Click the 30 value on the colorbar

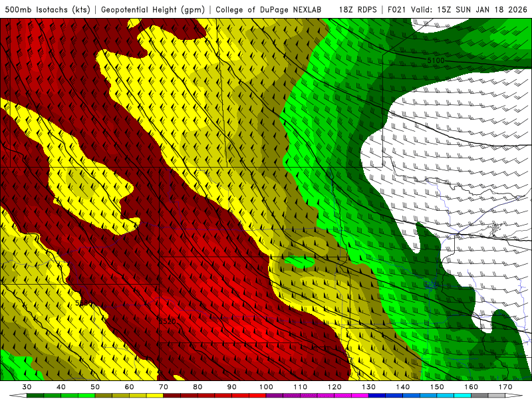pyautogui.click(x=27, y=387)
